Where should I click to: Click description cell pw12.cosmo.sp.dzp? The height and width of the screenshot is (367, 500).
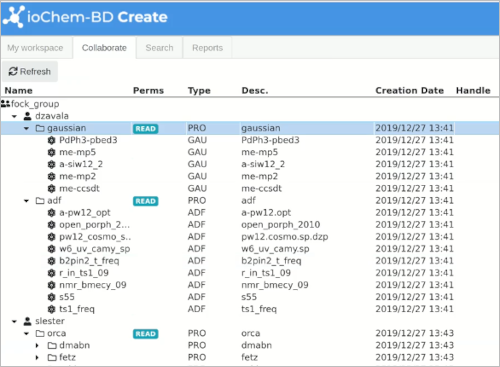[x=285, y=237]
